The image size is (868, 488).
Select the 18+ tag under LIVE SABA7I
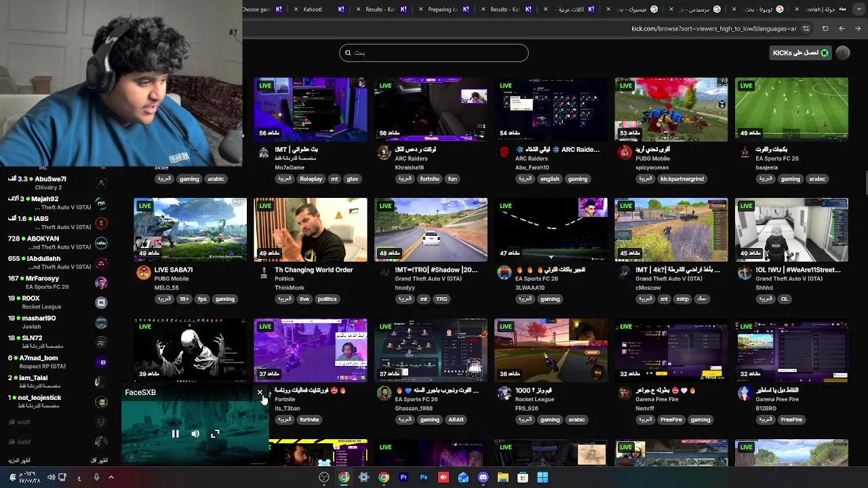tap(184, 299)
